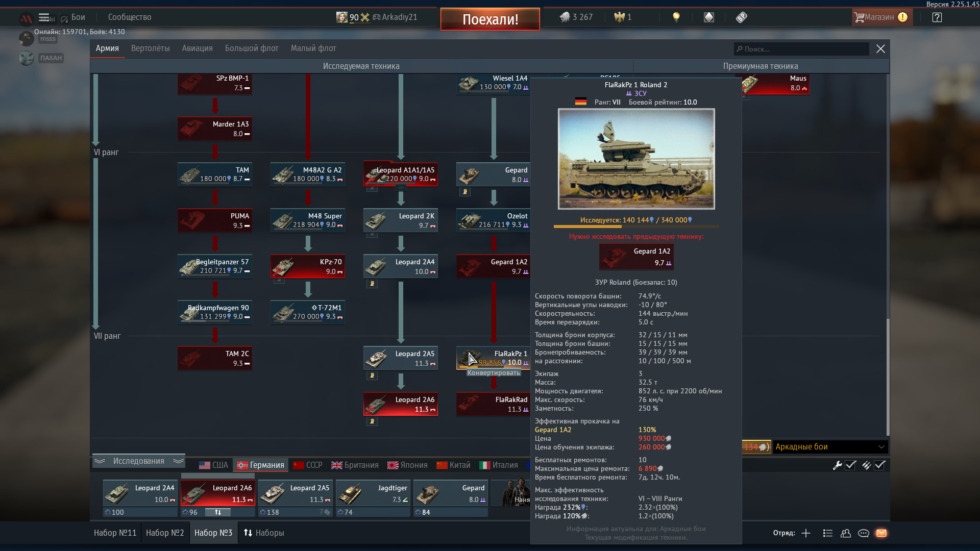Select preset Набор №2
980x551 pixels.
(x=165, y=533)
